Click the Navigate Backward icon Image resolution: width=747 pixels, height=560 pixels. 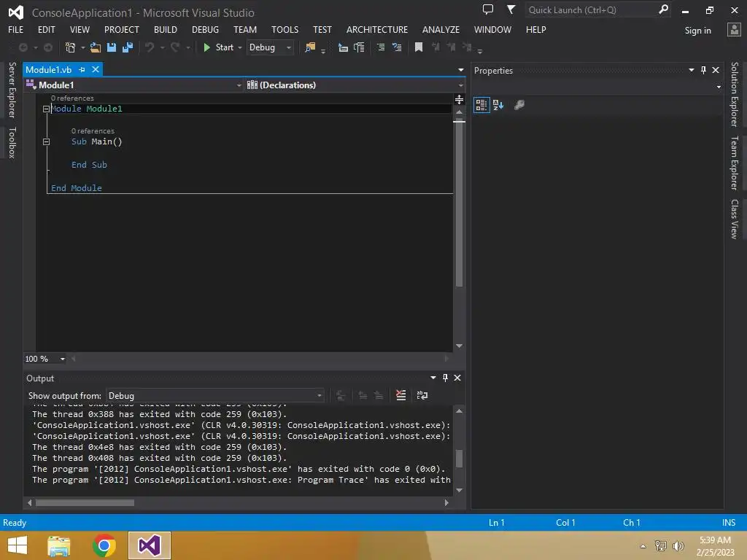click(x=23, y=47)
